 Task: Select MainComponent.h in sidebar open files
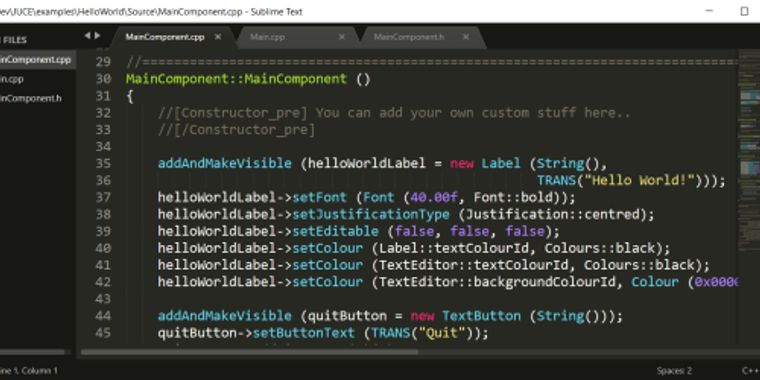point(31,98)
